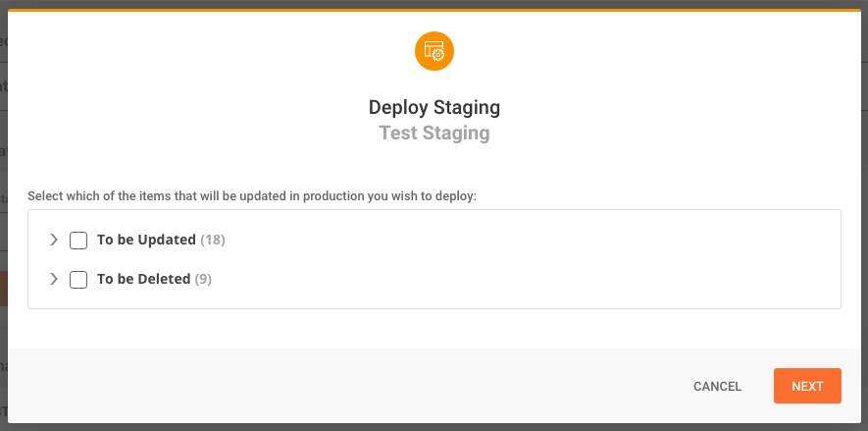Screen dimensions: 868x431
Task: Click the orange top border of dialog
Action: click(x=434, y=11)
